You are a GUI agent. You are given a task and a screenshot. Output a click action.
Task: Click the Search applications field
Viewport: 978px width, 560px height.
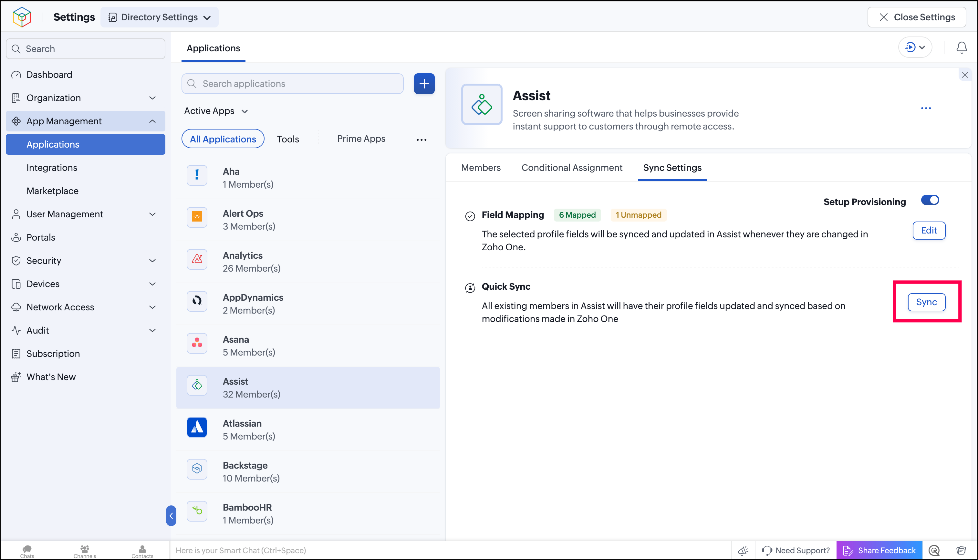pyautogui.click(x=292, y=83)
